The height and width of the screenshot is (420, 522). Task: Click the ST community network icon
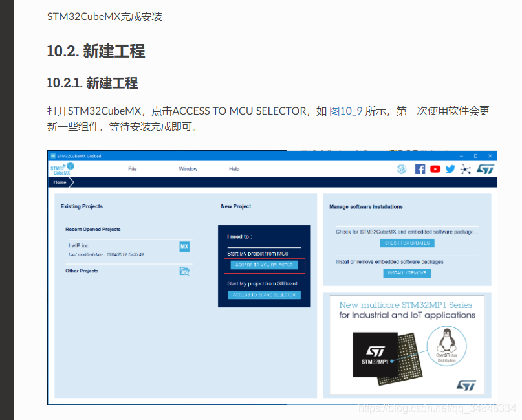(x=466, y=170)
